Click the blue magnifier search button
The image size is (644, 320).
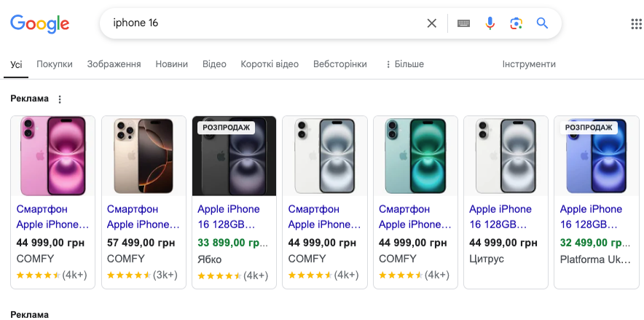[x=542, y=23]
